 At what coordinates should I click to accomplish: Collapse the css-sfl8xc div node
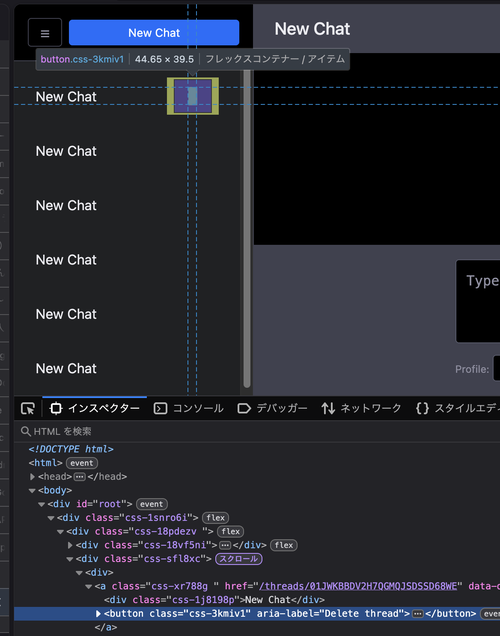click(70, 559)
